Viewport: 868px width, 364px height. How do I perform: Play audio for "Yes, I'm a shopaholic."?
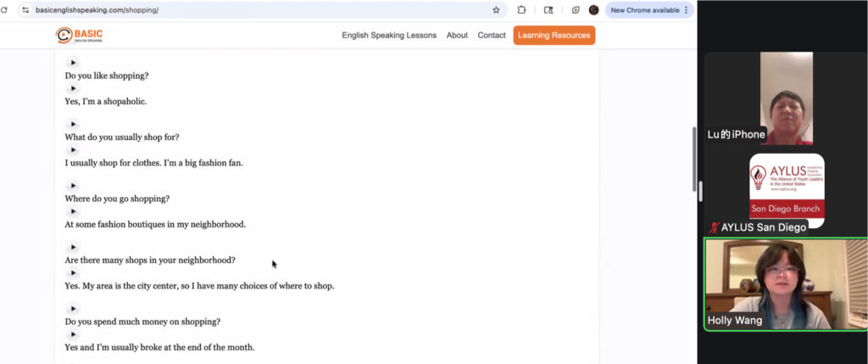tap(73, 88)
